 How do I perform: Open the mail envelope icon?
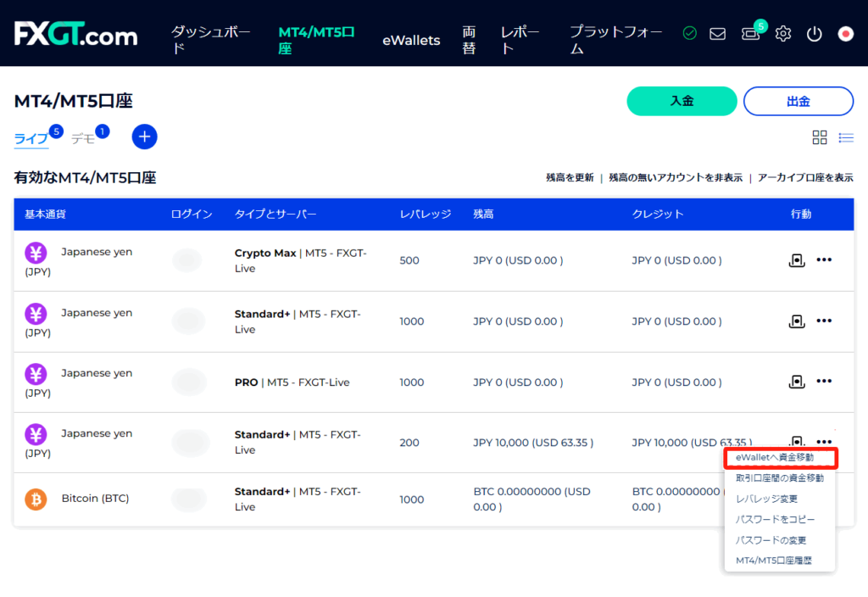718,34
